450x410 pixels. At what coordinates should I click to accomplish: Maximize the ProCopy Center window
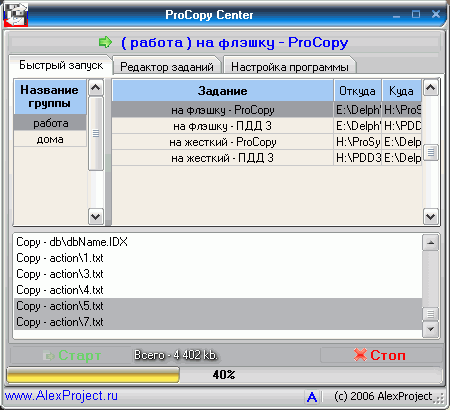(416, 14)
